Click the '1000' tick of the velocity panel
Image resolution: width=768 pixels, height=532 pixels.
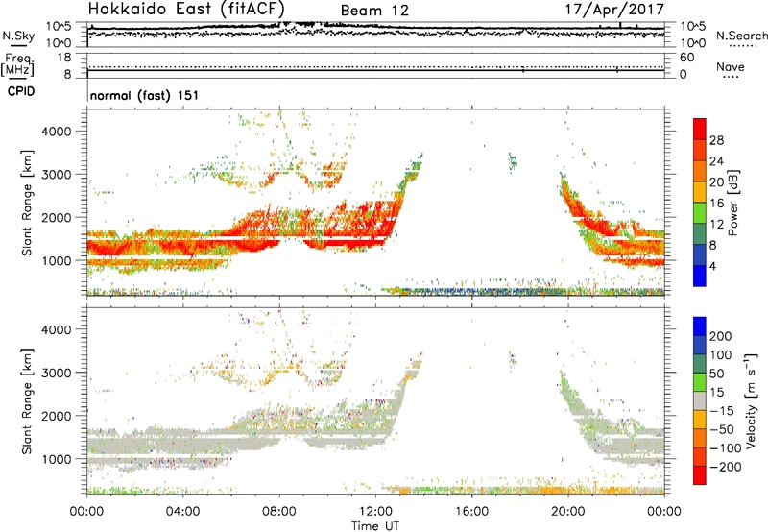tap(56, 459)
